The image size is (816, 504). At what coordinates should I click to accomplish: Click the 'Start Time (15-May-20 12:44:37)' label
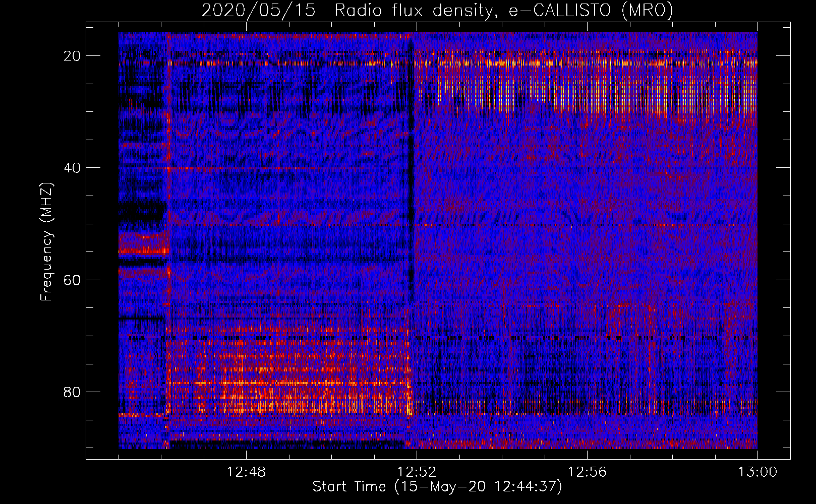coord(437,487)
